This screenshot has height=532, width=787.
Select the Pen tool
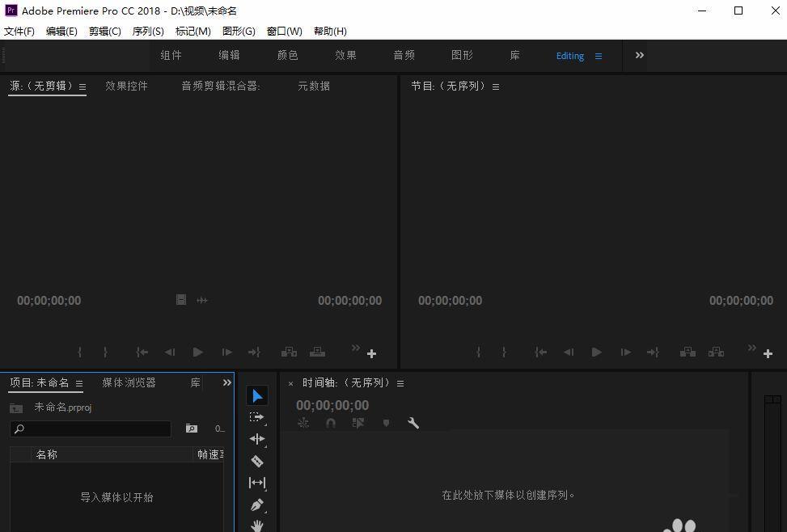(257, 505)
